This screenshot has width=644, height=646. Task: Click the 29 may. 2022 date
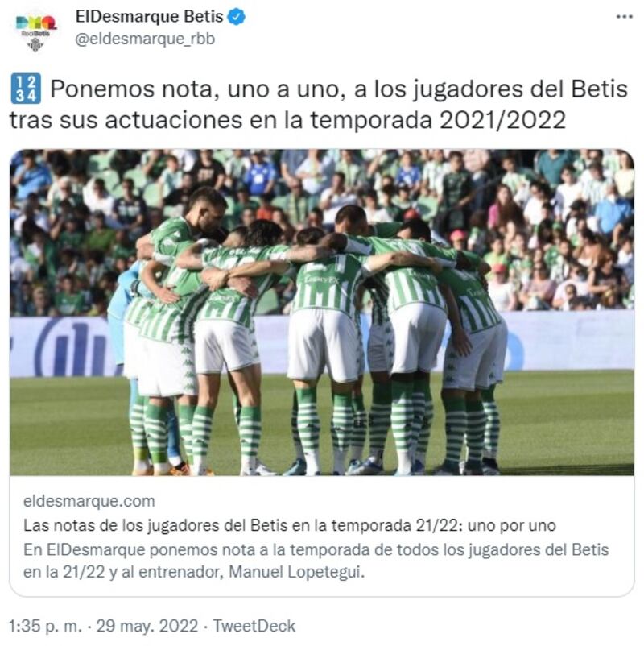click(x=147, y=626)
